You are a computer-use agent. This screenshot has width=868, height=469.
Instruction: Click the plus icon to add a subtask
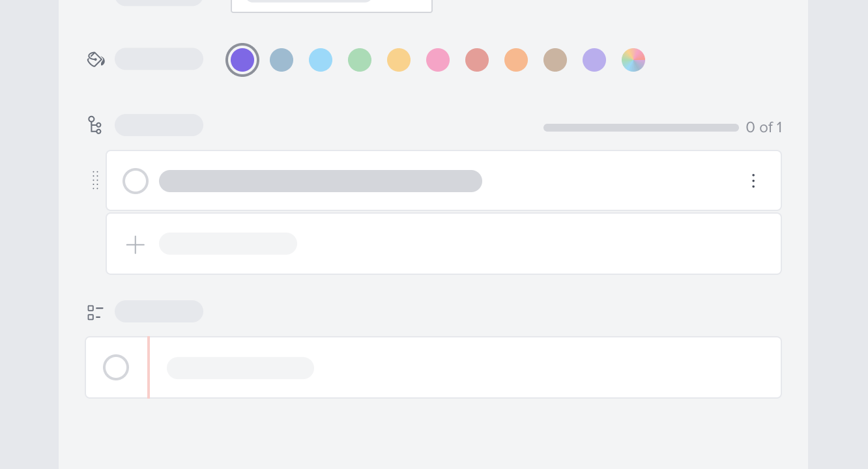click(135, 244)
